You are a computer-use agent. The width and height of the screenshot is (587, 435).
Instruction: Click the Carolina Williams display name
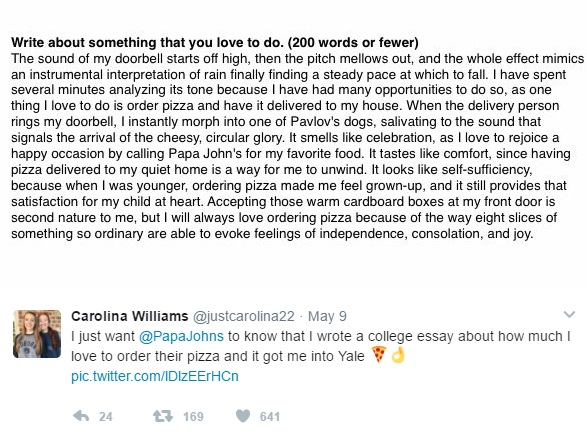pyautogui.click(x=130, y=316)
